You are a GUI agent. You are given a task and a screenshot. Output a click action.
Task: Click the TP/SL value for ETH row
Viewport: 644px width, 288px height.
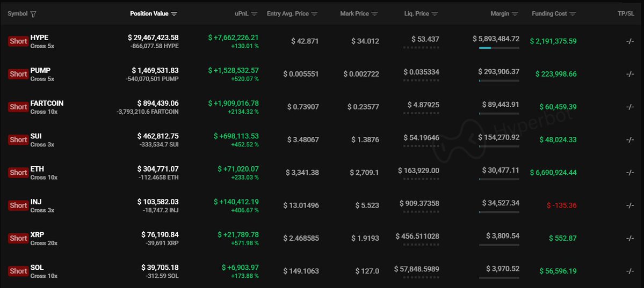[x=630, y=173]
